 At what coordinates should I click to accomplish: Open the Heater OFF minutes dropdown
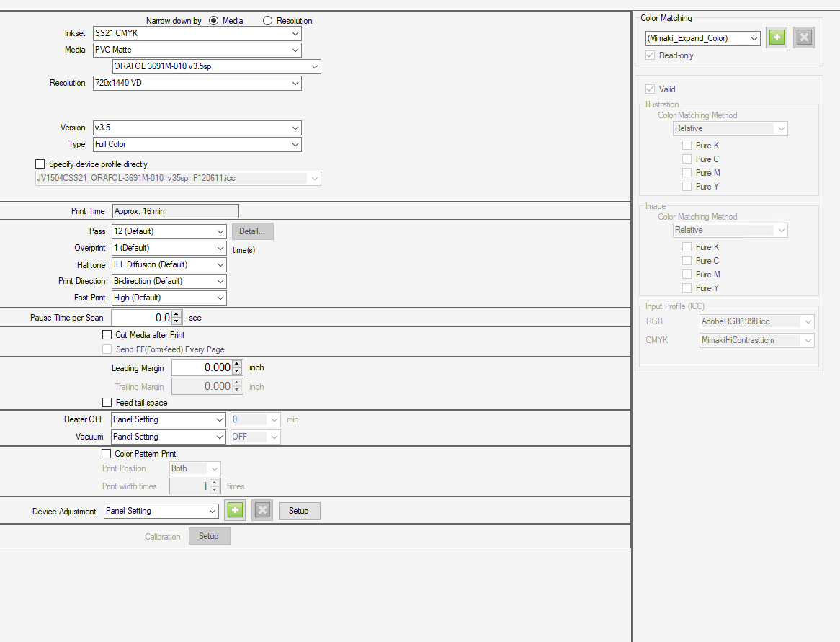click(256, 419)
